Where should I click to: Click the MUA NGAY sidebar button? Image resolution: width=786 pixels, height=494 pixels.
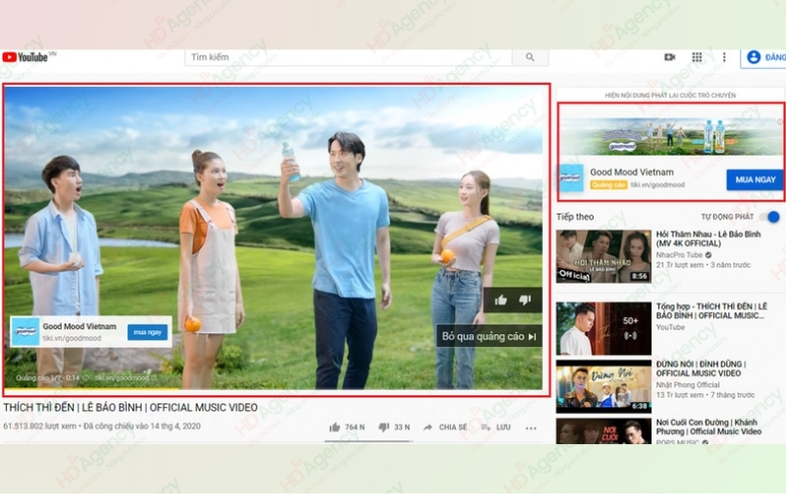coord(755,180)
